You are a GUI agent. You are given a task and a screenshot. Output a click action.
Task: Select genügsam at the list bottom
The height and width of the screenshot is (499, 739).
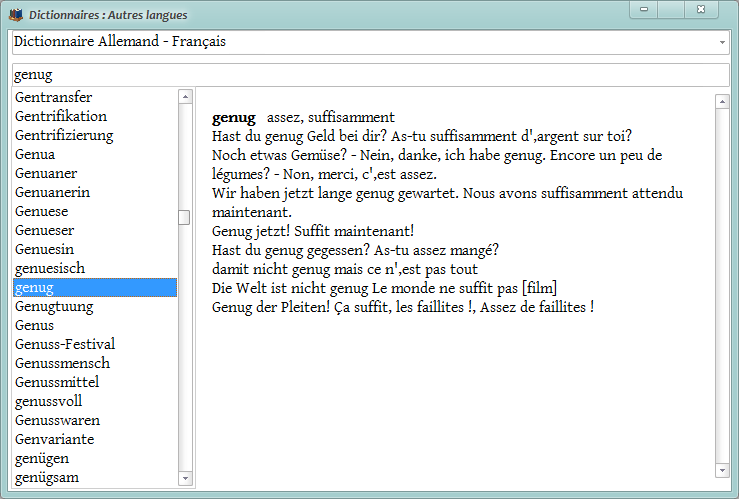(x=95, y=477)
